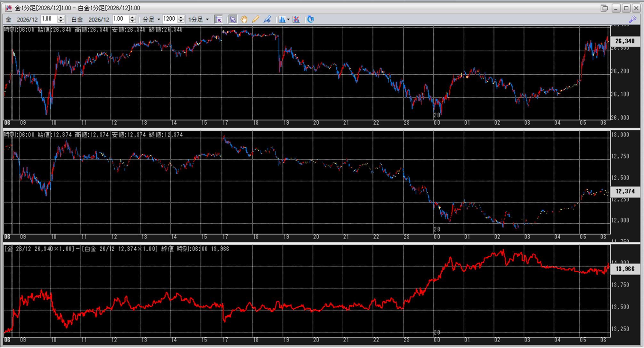Click the window docking icon in title bar
This screenshot has width=644, height=348.
coord(604,8)
